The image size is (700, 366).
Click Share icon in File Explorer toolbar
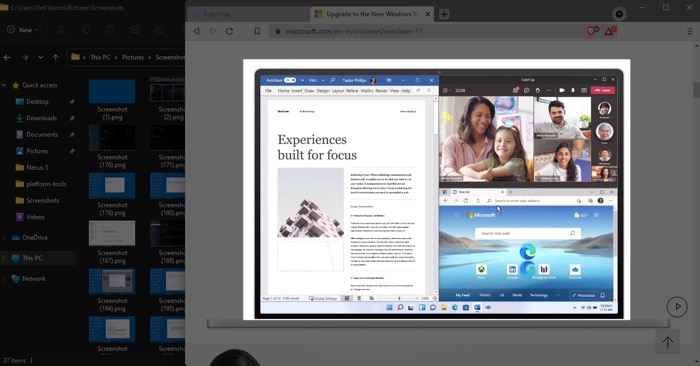click(x=159, y=30)
